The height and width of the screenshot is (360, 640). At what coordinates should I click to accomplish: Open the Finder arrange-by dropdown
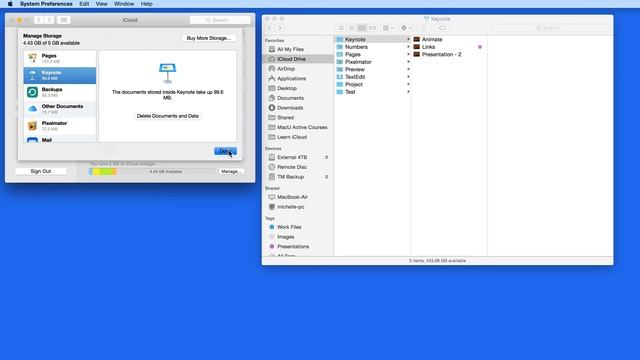click(388, 28)
